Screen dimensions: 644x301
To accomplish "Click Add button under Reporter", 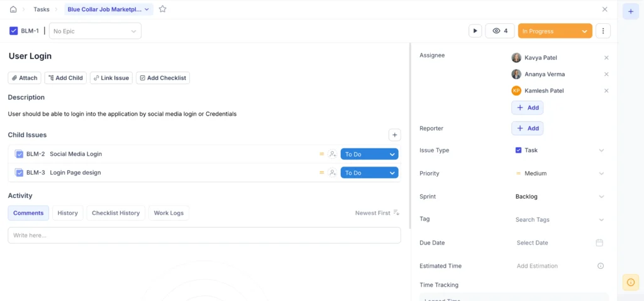I will click(x=527, y=128).
